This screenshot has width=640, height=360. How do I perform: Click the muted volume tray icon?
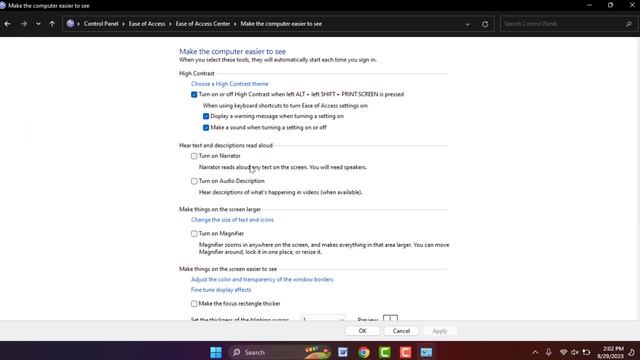coord(575,352)
